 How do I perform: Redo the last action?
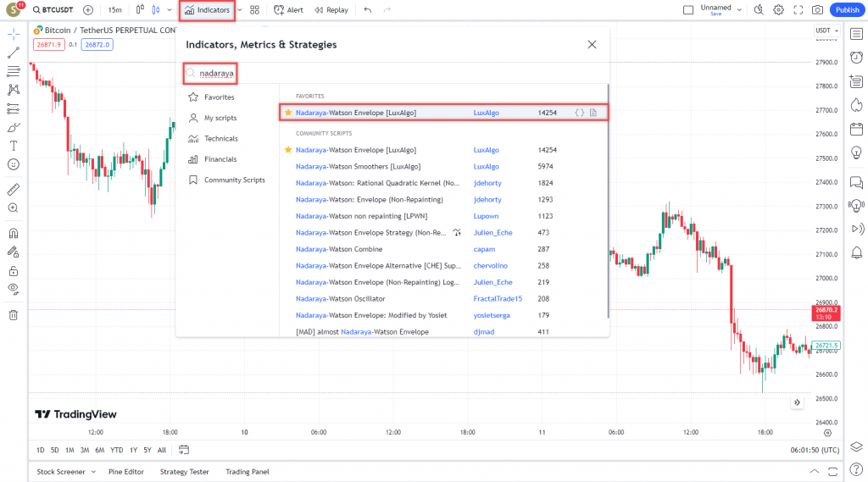pos(387,10)
